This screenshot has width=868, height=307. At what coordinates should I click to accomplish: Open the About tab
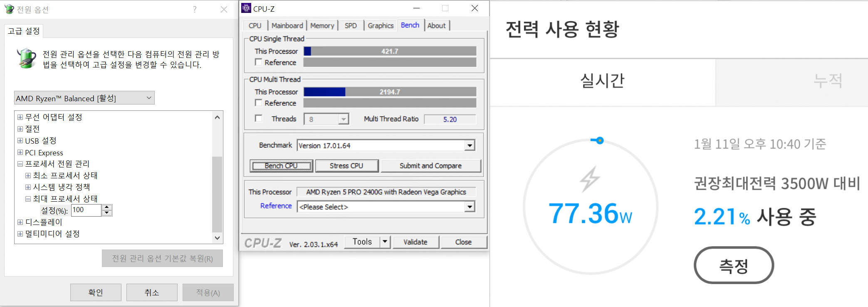click(x=436, y=25)
